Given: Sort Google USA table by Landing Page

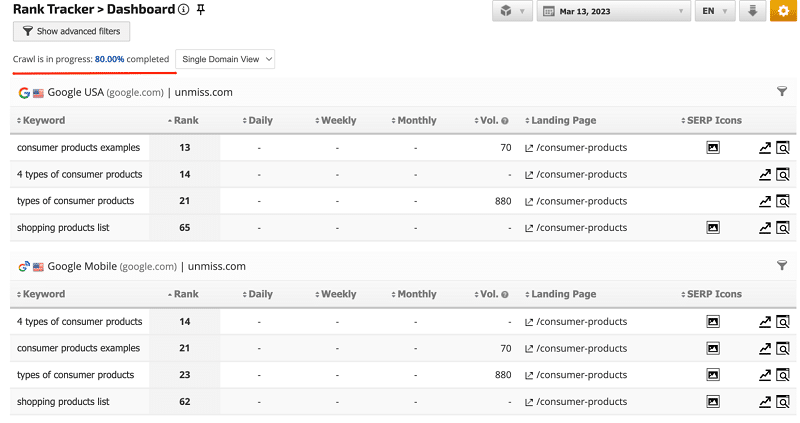Looking at the screenshot, I should (x=561, y=120).
